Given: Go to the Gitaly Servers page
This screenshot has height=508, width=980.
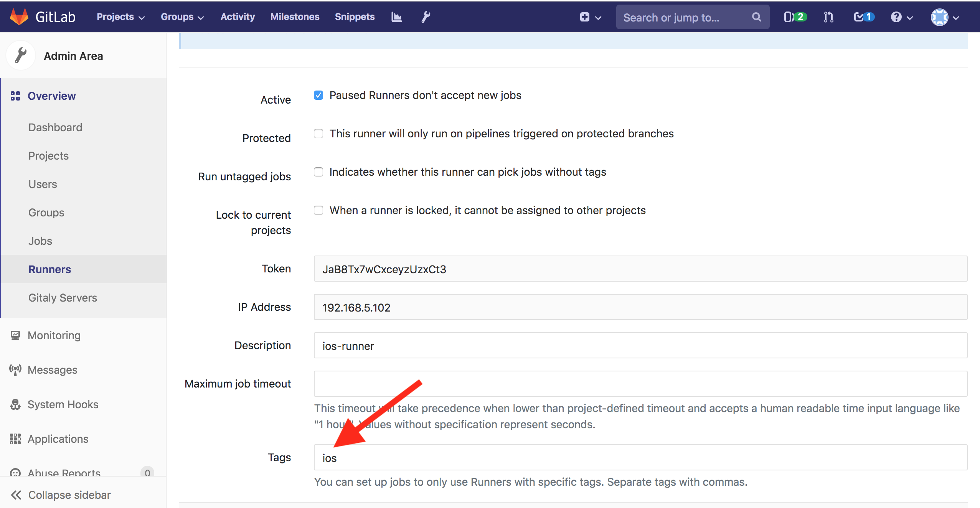Looking at the screenshot, I should pos(62,297).
